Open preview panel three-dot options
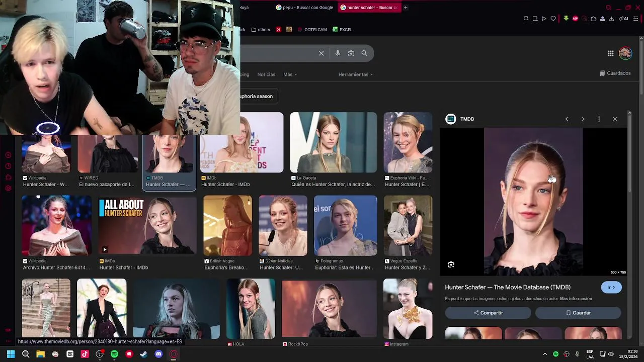The width and height of the screenshot is (644, 362). coord(599,119)
